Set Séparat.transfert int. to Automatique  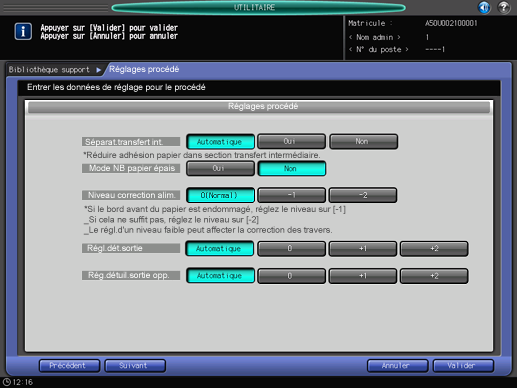220,142
